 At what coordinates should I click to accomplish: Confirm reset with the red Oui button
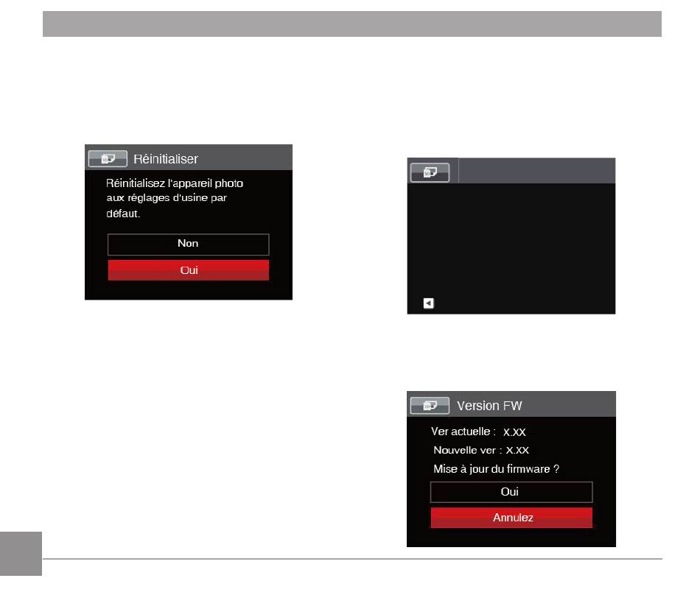click(188, 270)
